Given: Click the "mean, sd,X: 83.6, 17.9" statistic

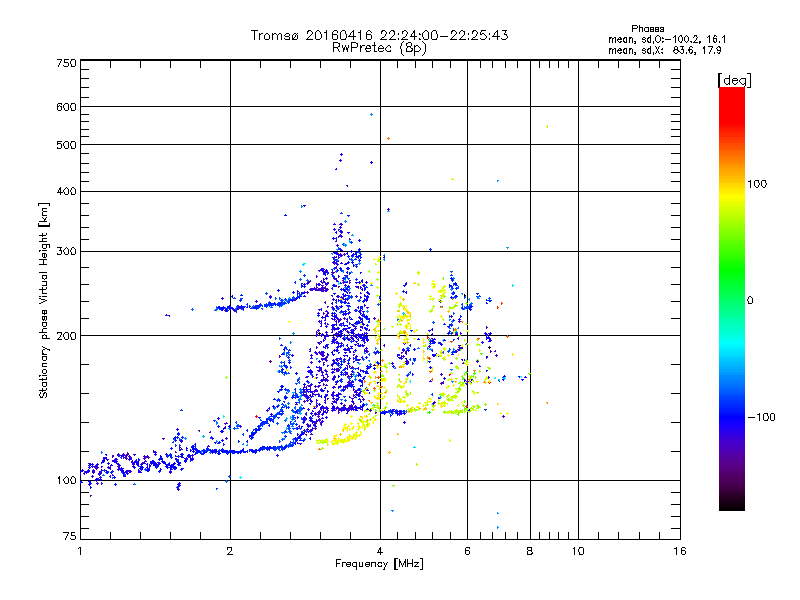Looking at the screenshot, I should [x=664, y=50].
